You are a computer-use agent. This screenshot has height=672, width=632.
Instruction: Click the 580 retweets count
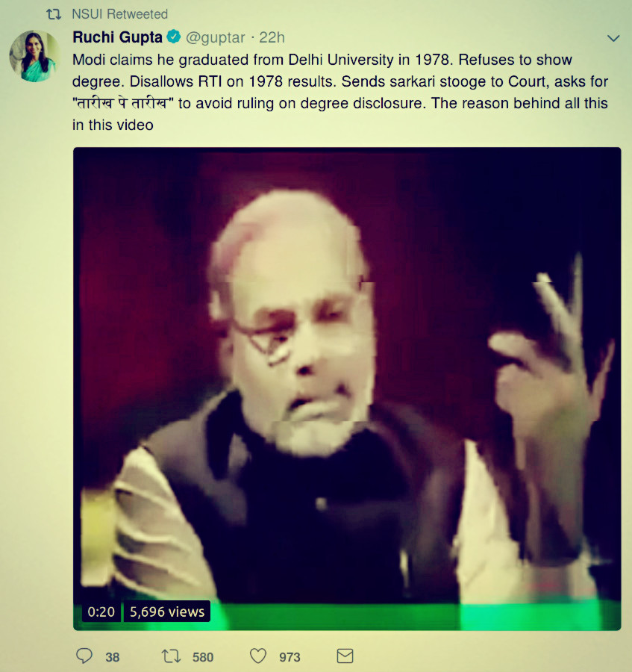click(x=203, y=657)
